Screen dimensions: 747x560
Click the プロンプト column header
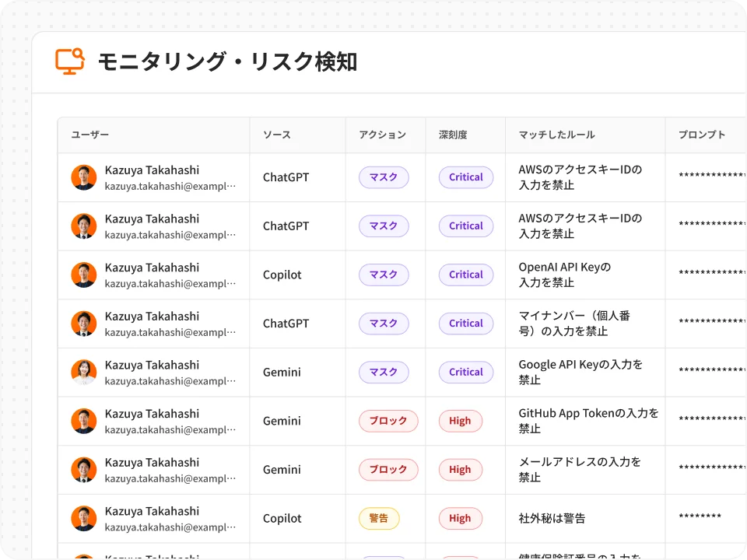702,135
